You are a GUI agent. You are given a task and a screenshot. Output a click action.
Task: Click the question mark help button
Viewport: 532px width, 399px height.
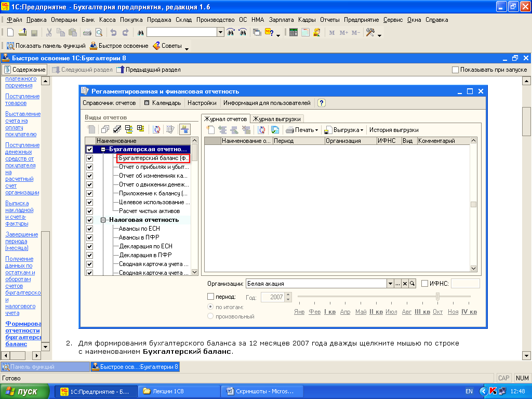point(321,103)
